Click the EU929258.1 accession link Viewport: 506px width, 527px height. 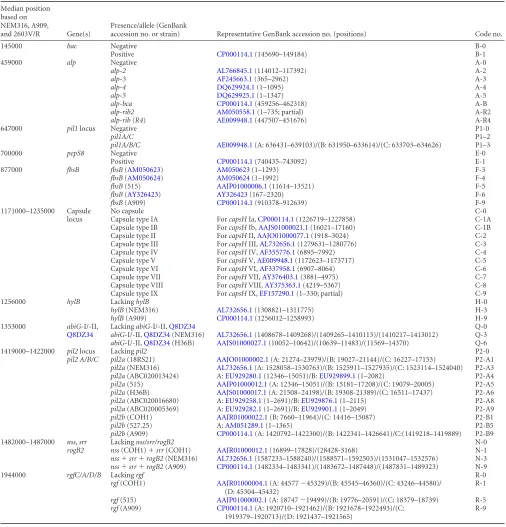243,401
